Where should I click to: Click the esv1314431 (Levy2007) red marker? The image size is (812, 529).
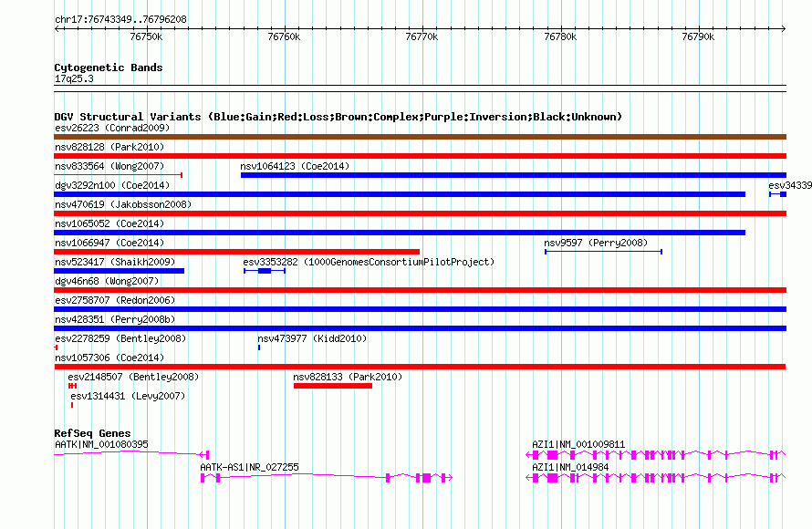click(x=72, y=405)
